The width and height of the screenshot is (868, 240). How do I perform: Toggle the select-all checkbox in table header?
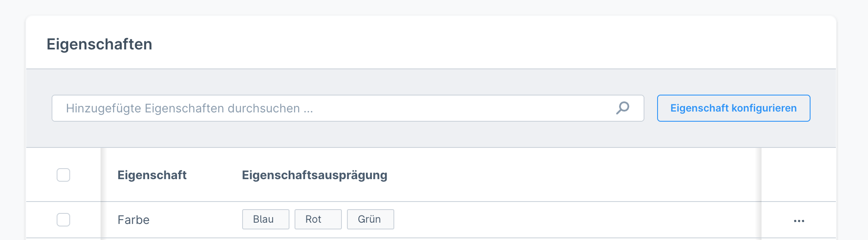pos(63,175)
